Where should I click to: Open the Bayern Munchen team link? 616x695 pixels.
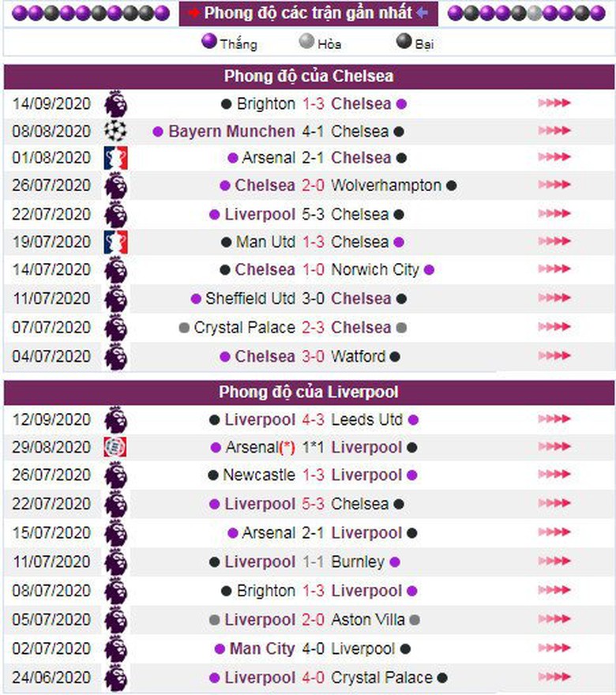click(231, 131)
